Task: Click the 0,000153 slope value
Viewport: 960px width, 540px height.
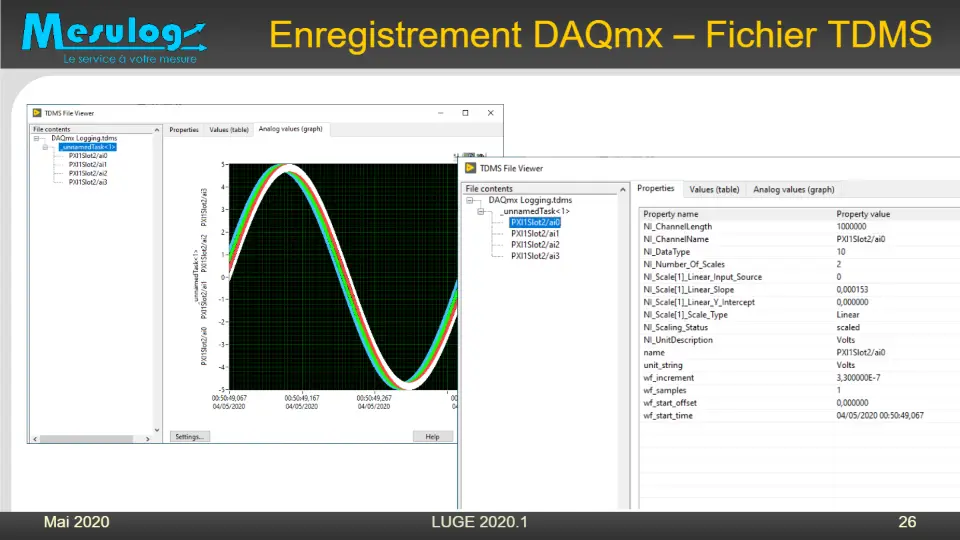Action: [x=852, y=290]
